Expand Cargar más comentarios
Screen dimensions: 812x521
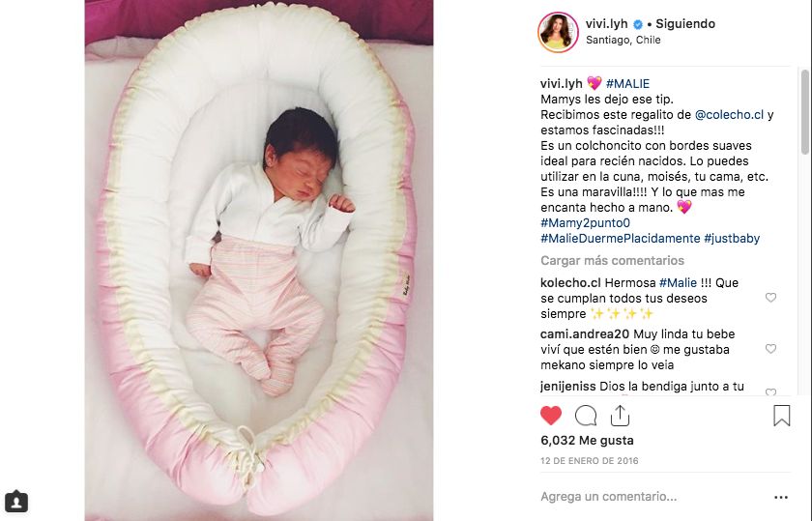point(612,261)
